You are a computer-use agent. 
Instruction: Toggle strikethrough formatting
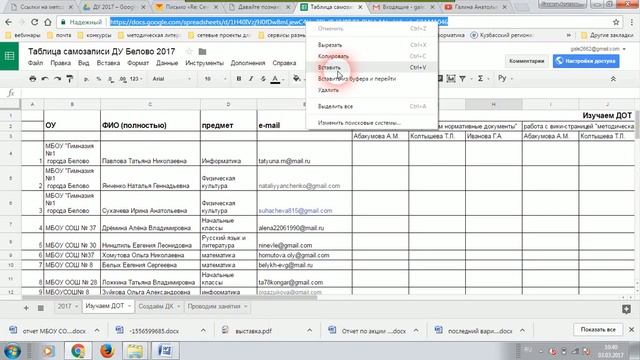coord(263,79)
